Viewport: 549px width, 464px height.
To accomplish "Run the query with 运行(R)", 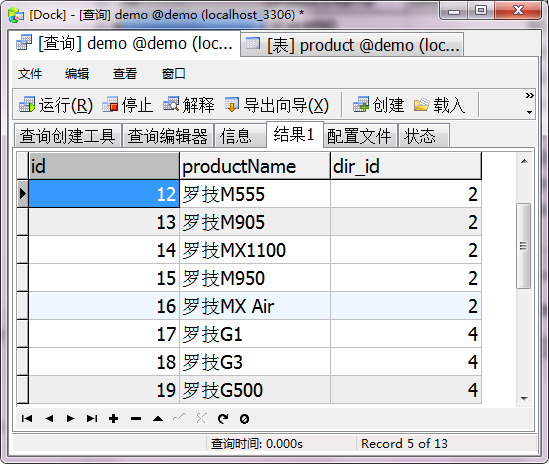I will 56,105.
